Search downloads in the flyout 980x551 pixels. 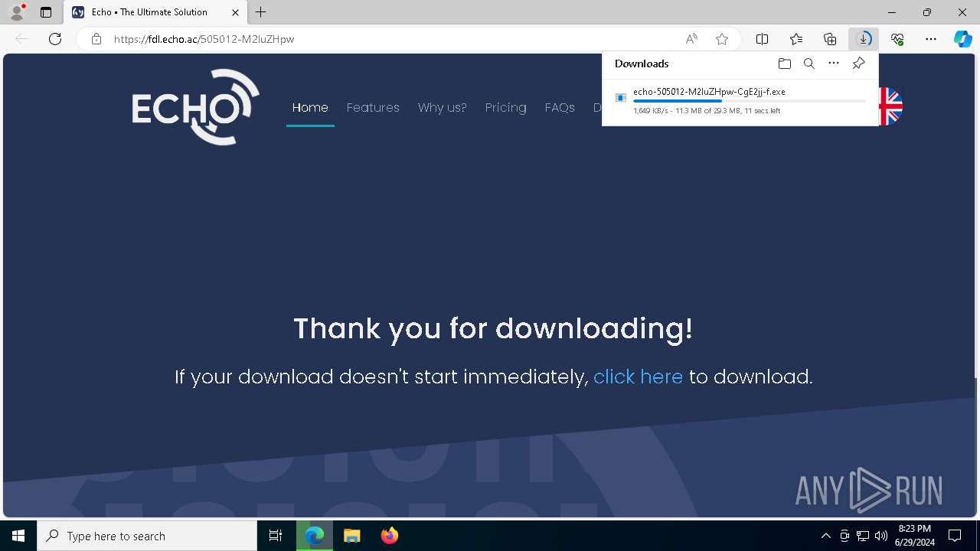(808, 64)
